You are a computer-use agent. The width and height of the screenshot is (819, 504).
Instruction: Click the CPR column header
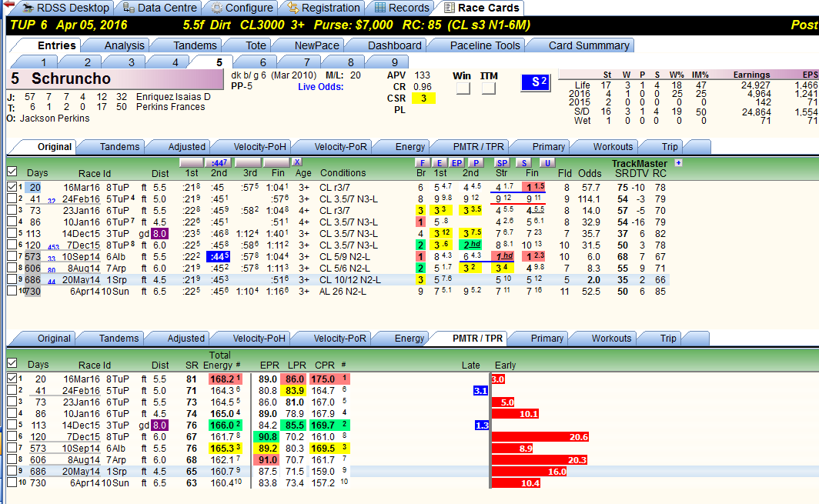(x=325, y=365)
